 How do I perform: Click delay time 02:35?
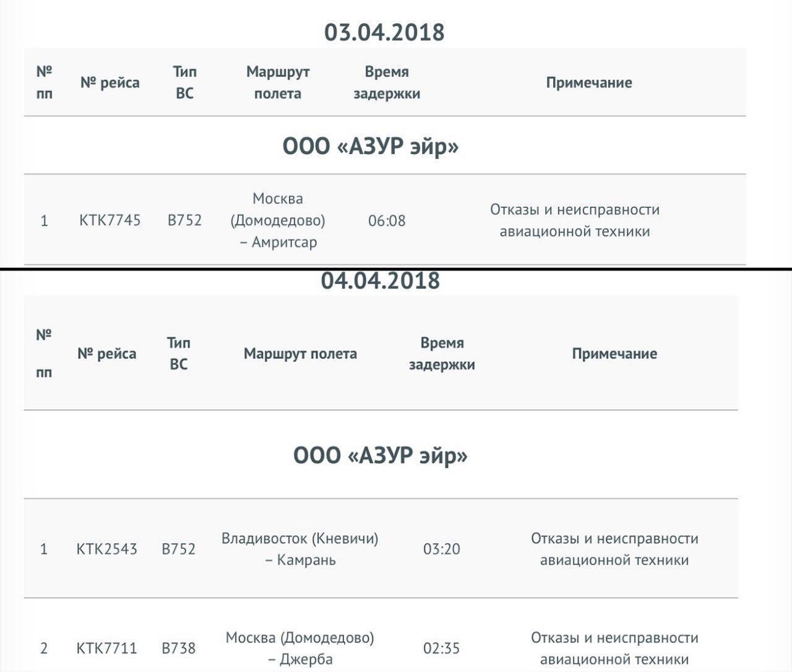442,648
